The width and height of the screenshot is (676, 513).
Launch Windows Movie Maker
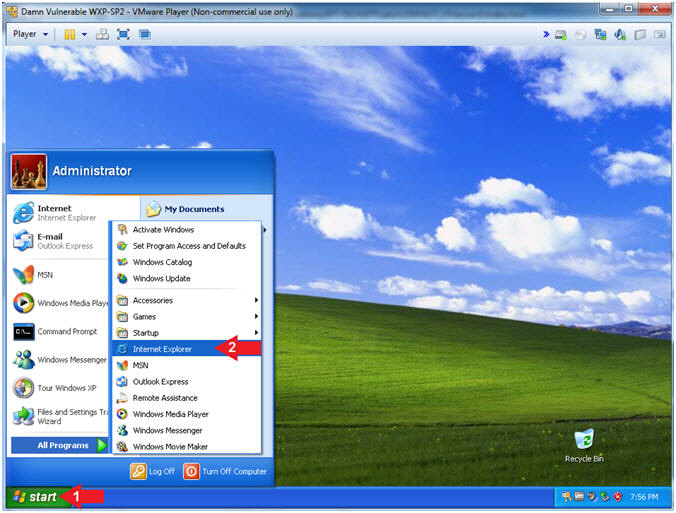(187, 447)
